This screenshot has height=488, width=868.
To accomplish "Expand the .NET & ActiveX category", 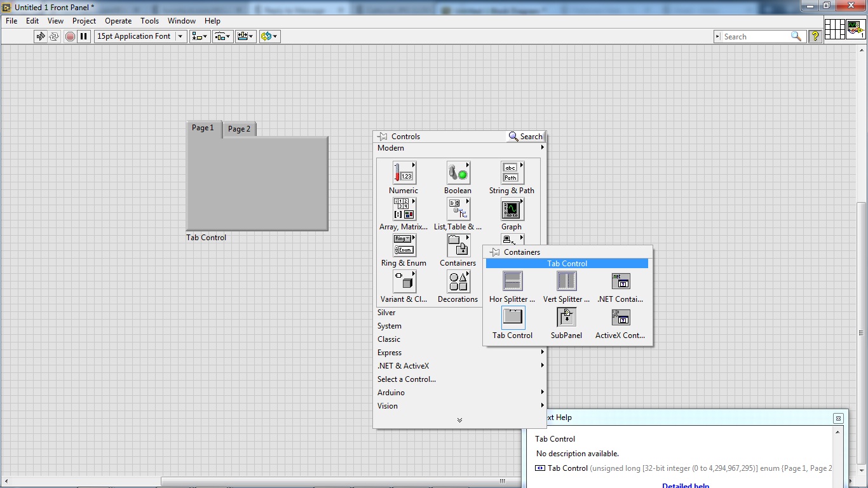I will pyautogui.click(x=461, y=366).
